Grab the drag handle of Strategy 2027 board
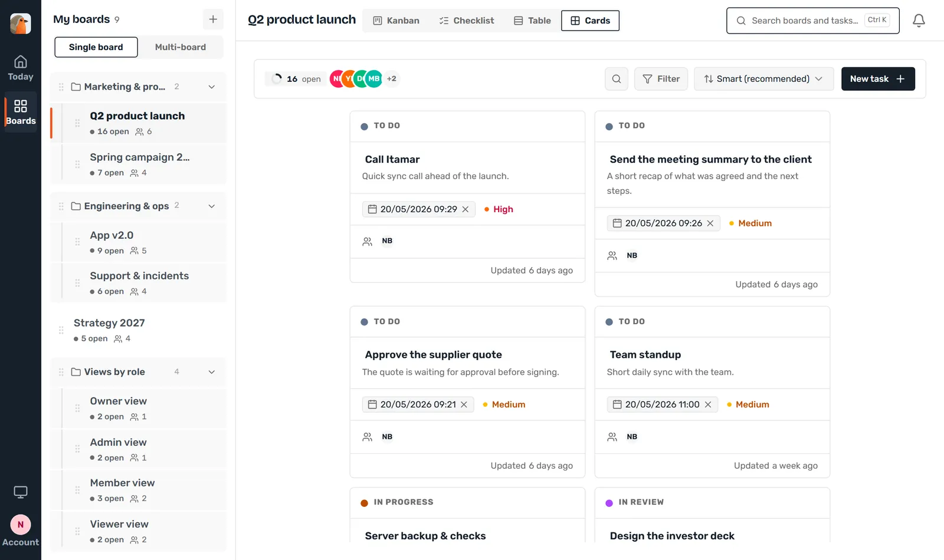Viewport: 944px width, 560px height. (x=61, y=330)
